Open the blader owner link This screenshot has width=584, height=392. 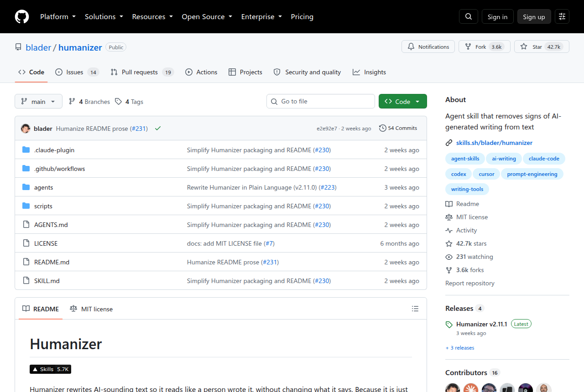[38, 47]
